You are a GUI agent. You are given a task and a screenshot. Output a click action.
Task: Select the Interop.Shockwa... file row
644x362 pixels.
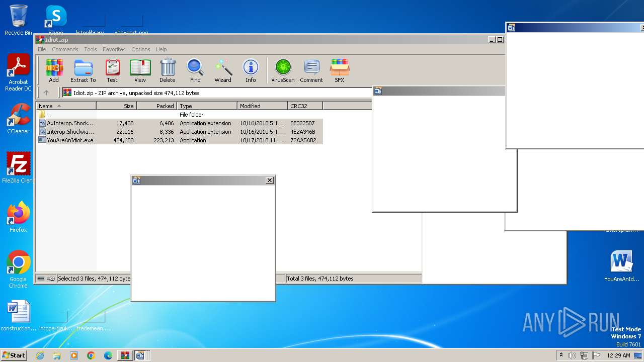[x=180, y=132]
